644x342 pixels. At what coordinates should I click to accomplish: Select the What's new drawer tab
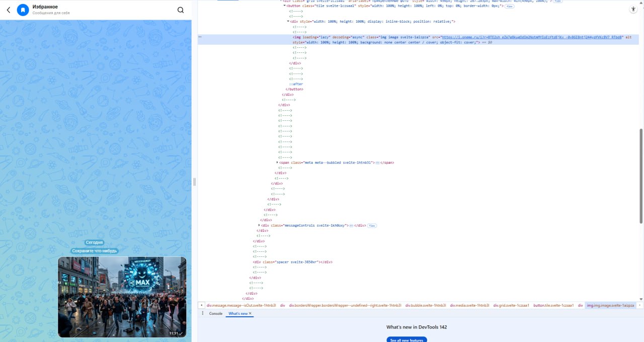click(x=237, y=313)
